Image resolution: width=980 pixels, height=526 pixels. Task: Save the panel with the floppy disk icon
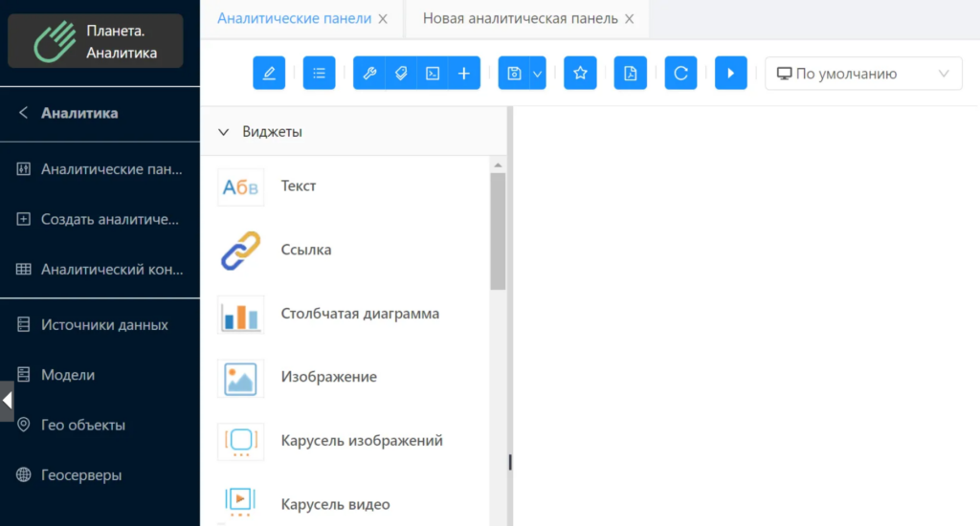(514, 74)
